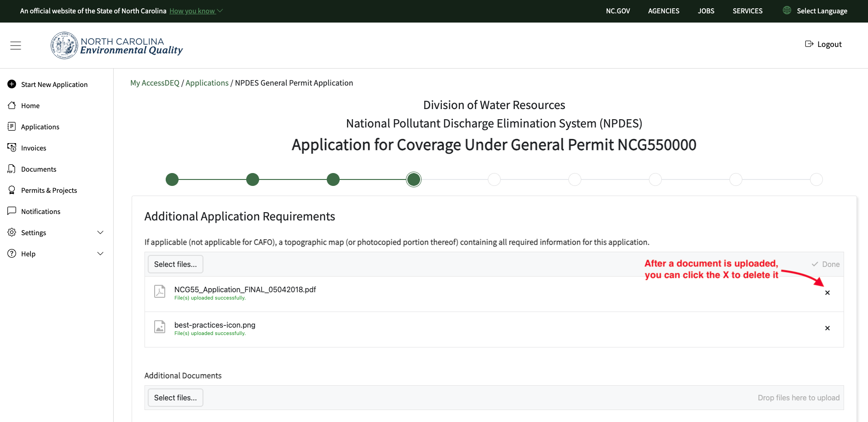The width and height of the screenshot is (868, 422).
Task: Click Select files for topographic map
Action: tap(175, 264)
